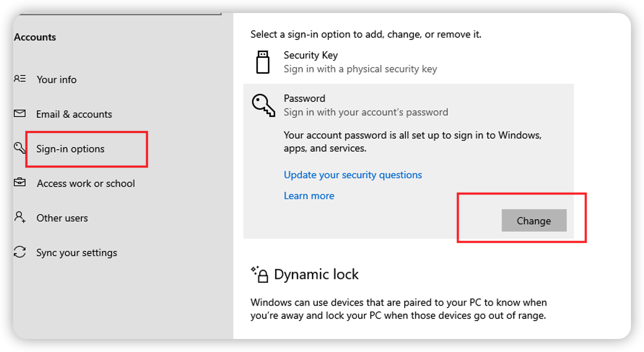Open the Your info page
This screenshot has width=644, height=352.
(57, 80)
